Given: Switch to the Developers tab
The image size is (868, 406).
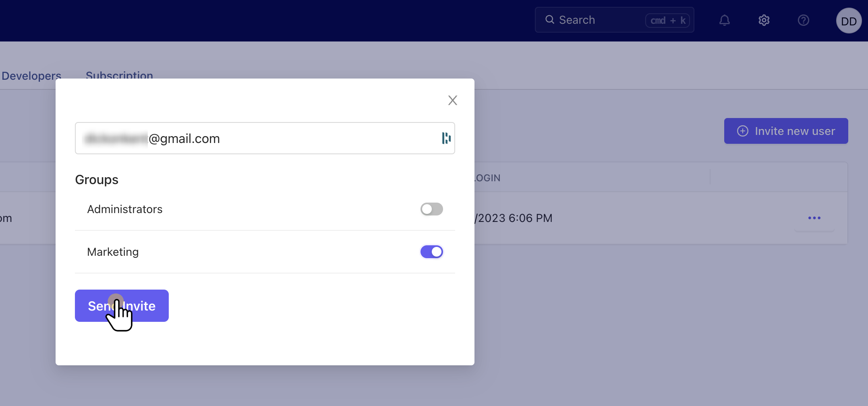Looking at the screenshot, I should point(31,75).
